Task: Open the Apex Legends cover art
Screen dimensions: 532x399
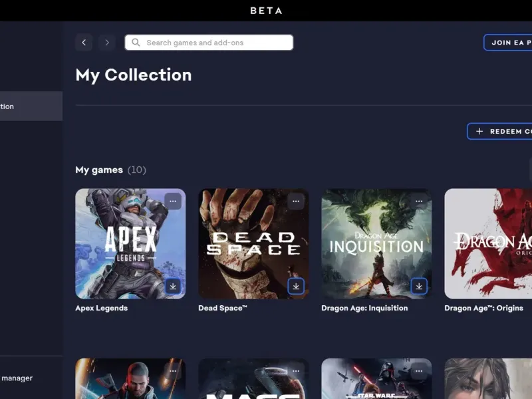Action: coord(130,243)
